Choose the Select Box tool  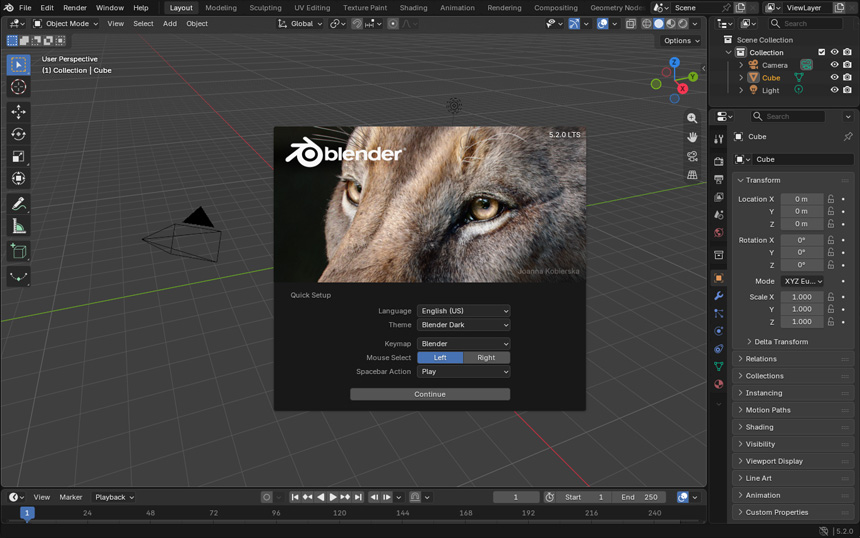pyautogui.click(x=18, y=65)
